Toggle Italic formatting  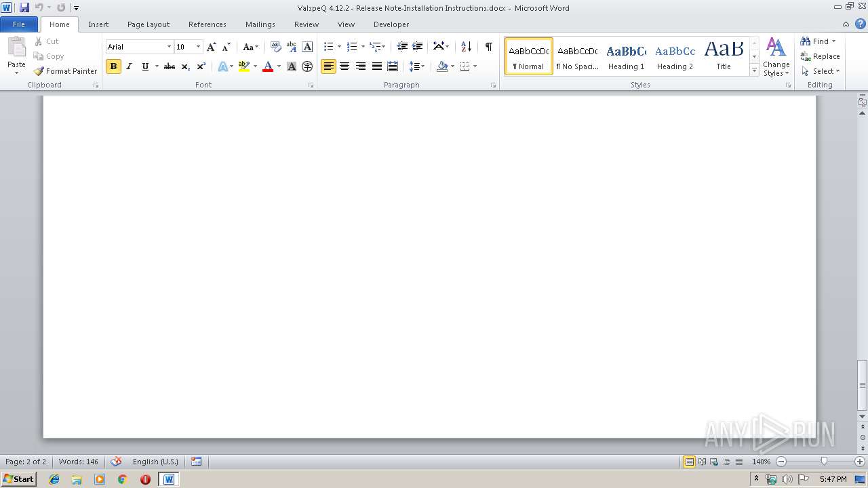pyautogui.click(x=129, y=66)
